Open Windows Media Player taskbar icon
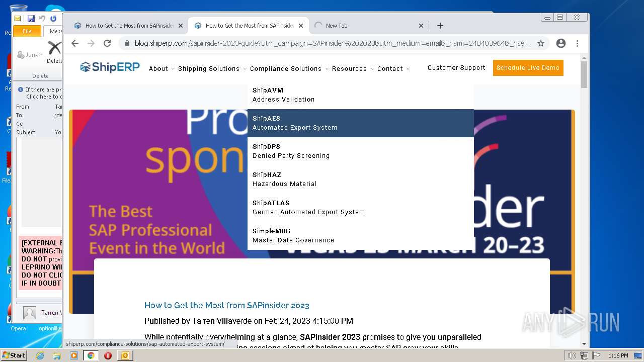 [74, 355]
